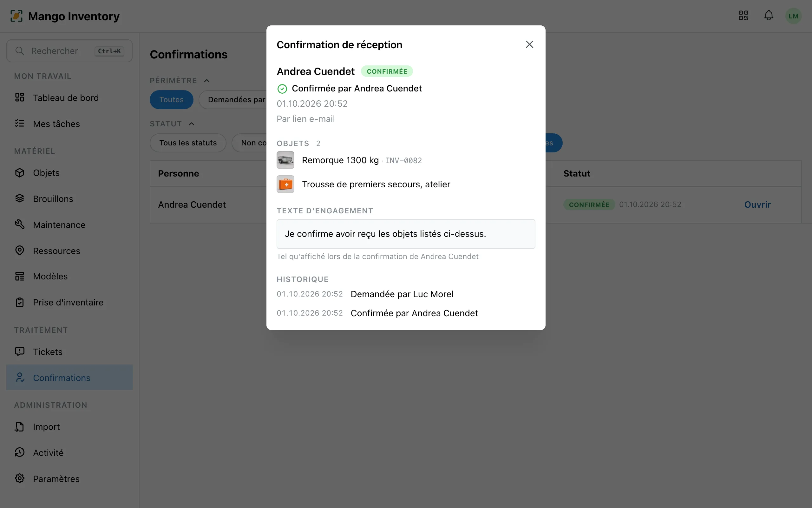Viewport: 812px width, 508px height.
Task: Go to Tableau de bord
Action: tap(69, 98)
